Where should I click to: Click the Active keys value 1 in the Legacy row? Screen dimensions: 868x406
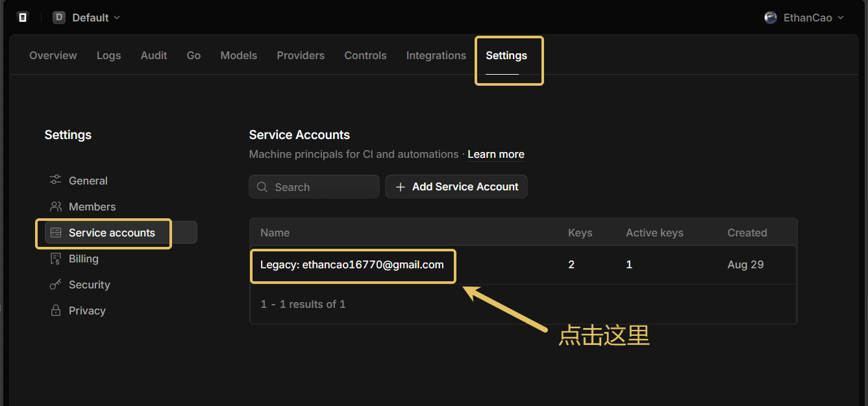click(x=629, y=265)
